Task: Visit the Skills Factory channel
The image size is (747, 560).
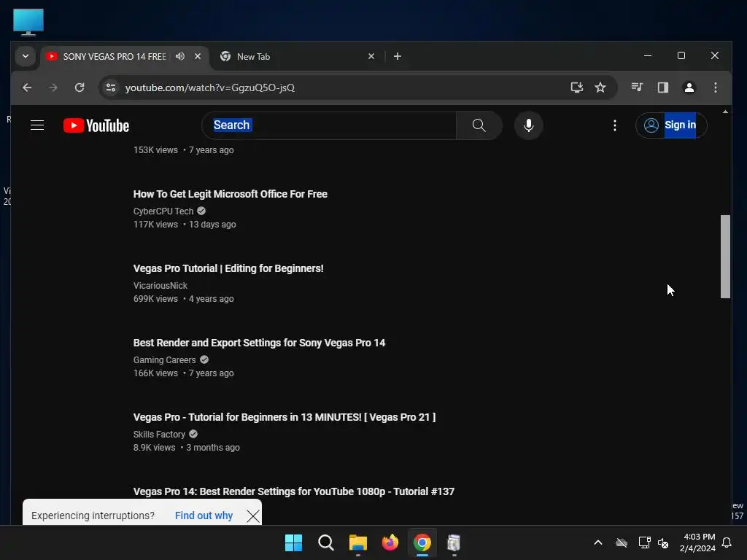Action: tap(159, 434)
